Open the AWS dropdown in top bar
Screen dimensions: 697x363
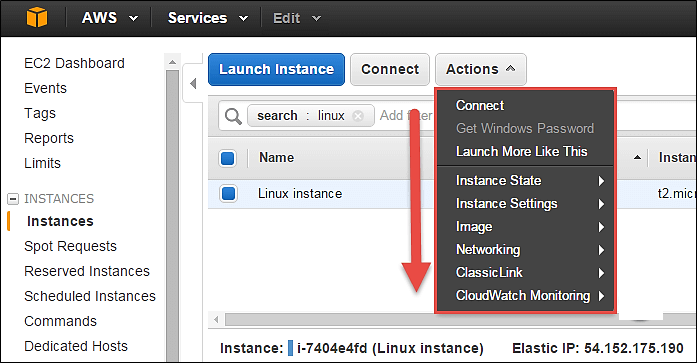[x=110, y=18]
